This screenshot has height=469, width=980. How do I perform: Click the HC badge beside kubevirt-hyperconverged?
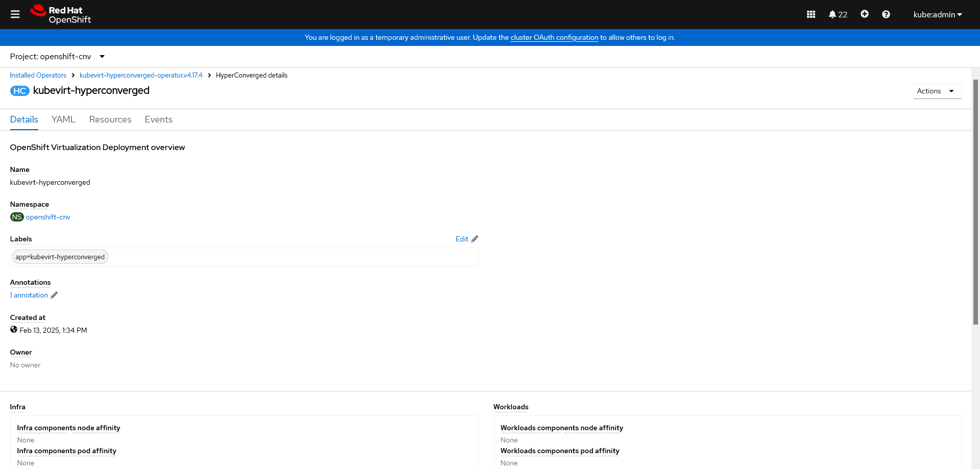[x=19, y=91]
